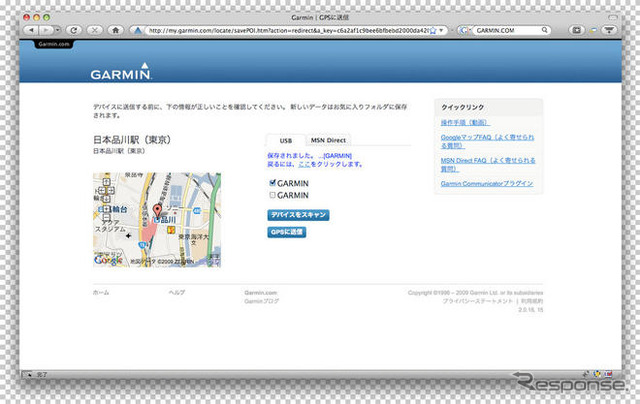Open the Garmin Communicatorプラグイン link
This screenshot has height=404, width=640.
click(487, 184)
